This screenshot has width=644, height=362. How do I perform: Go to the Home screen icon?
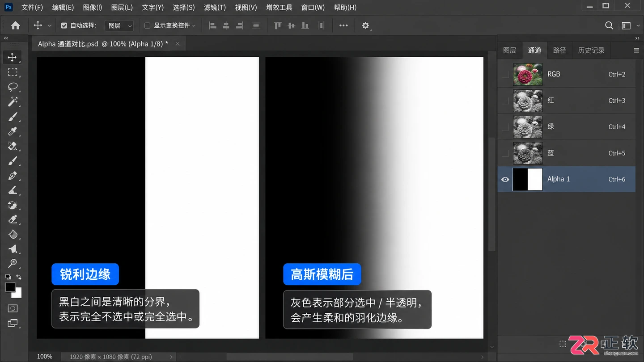click(x=16, y=25)
